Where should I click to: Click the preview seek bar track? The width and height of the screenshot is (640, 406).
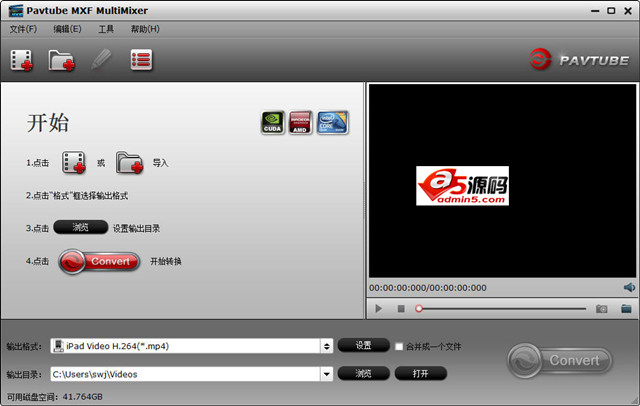(500, 309)
